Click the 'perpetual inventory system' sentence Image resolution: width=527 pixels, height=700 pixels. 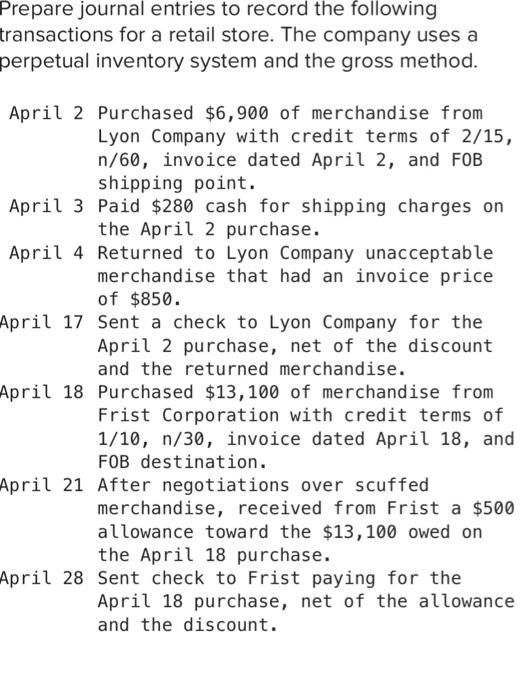pos(239,61)
